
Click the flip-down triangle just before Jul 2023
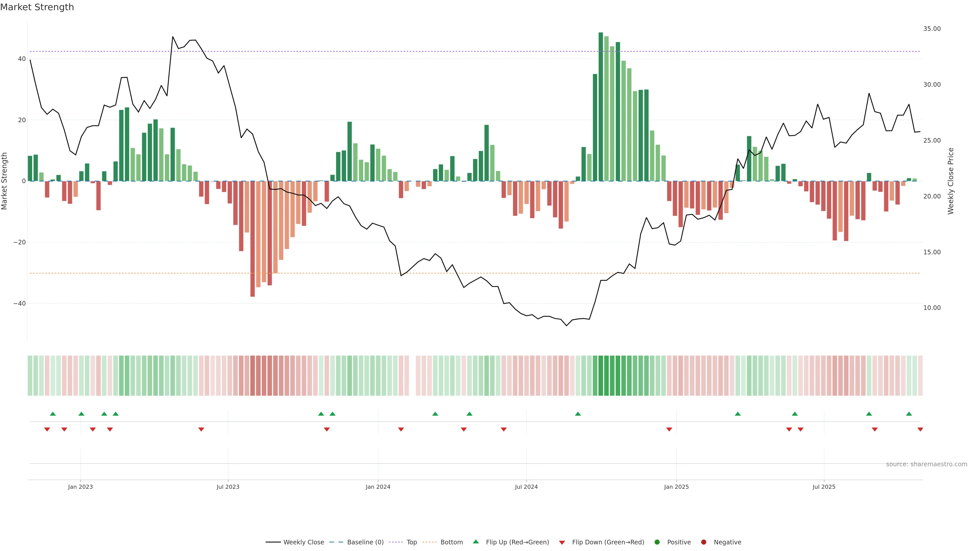[201, 429]
